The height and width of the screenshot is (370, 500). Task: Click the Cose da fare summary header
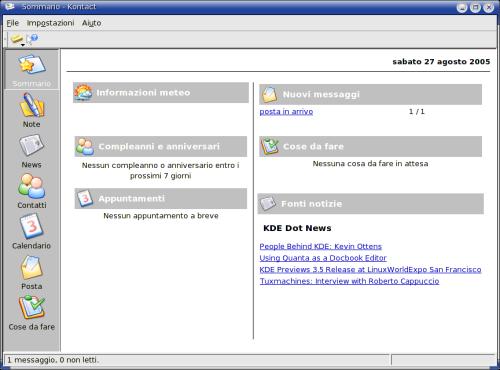tap(371, 146)
